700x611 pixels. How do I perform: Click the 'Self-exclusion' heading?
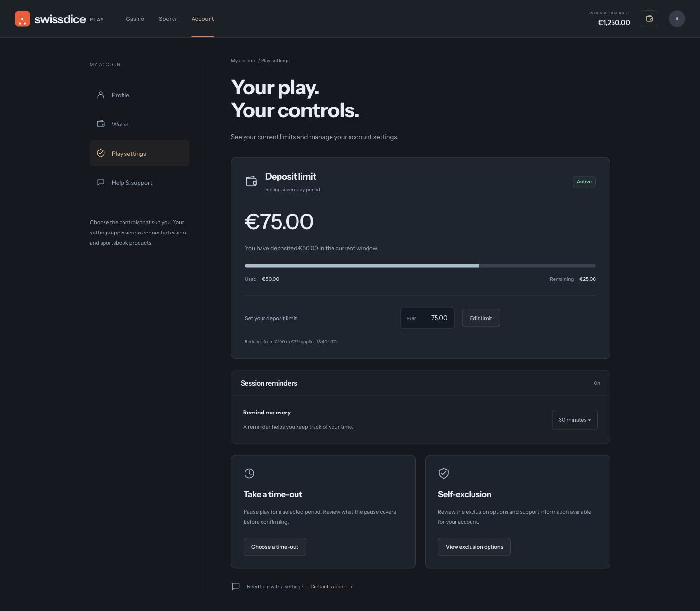tap(465, 494)
